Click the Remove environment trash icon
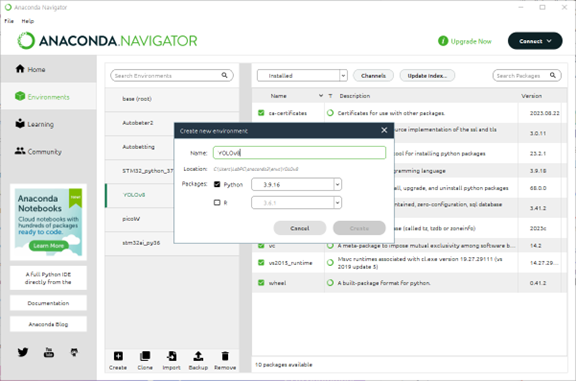The image size is (576, 381). tap(225, 356)
